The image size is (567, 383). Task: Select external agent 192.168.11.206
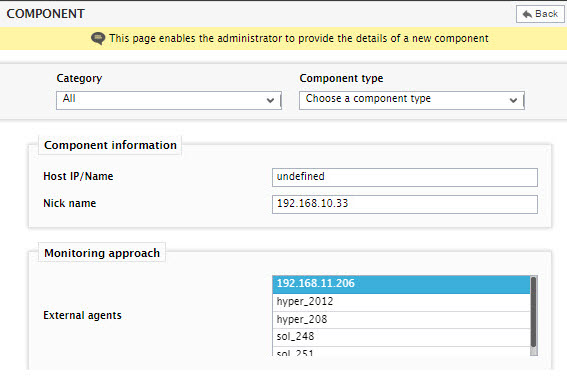[401, 284]
